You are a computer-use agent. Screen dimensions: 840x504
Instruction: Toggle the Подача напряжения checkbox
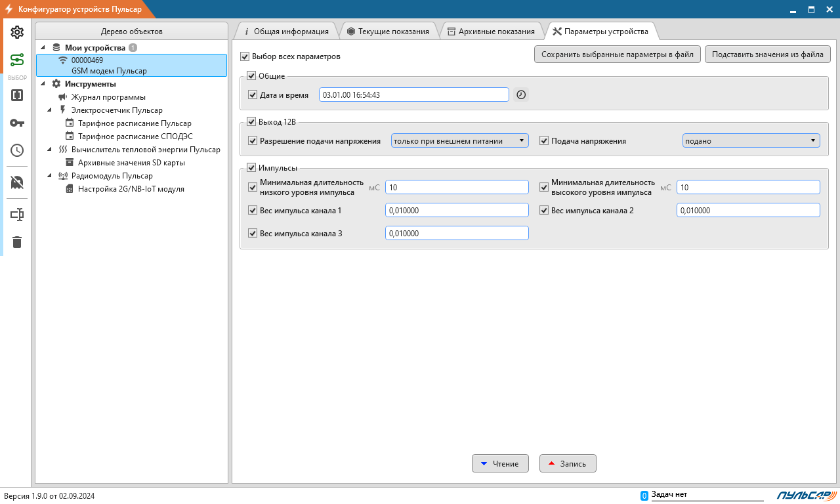tap(544, 140)
